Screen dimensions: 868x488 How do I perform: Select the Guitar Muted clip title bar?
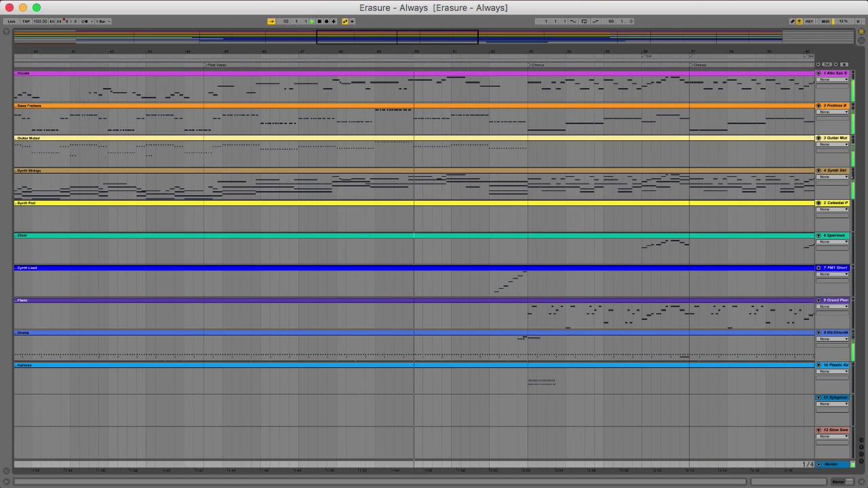pos(414,138)
